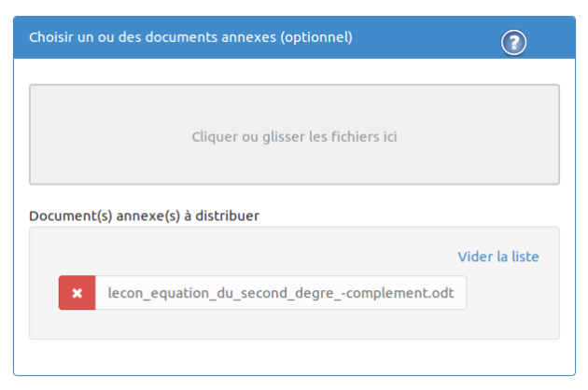588x390 pixels.
Task: Open the help question mark icon
Action: tap(513, 42)
